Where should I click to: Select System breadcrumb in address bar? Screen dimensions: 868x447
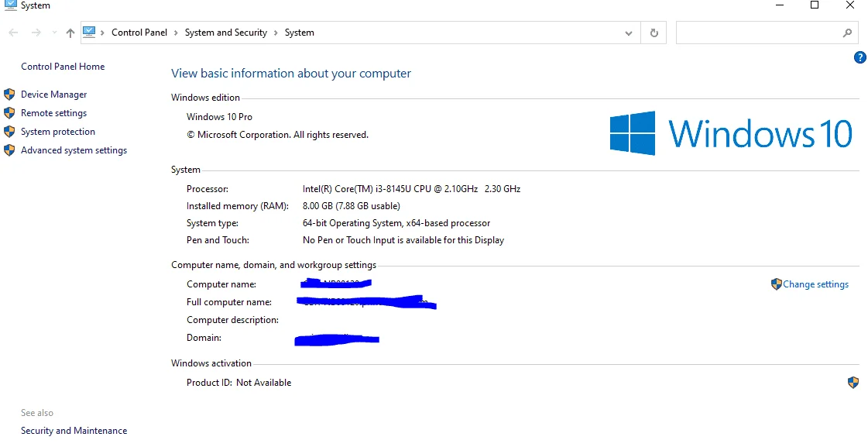tap(300, 33)
